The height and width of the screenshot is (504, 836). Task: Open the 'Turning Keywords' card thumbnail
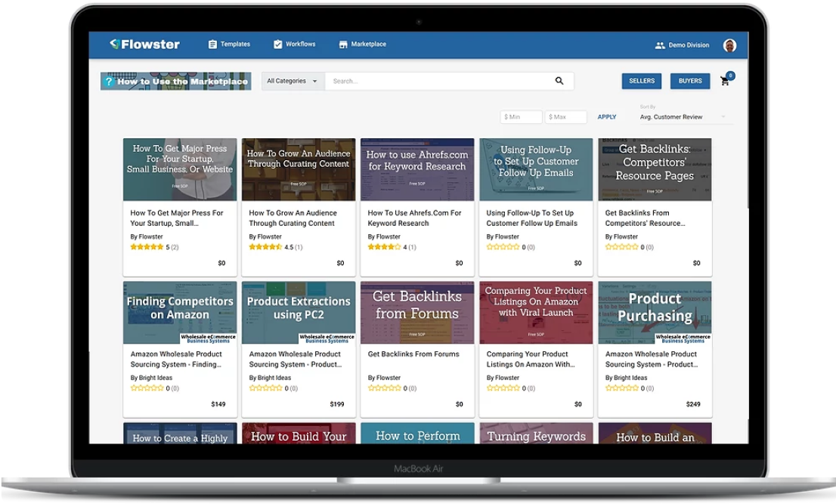tap(536, 433)
